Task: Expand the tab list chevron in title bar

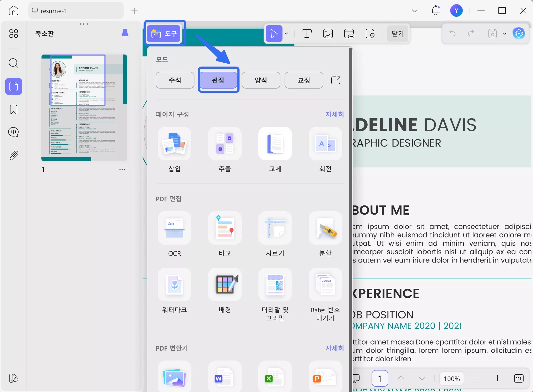Action: [414, 11]
